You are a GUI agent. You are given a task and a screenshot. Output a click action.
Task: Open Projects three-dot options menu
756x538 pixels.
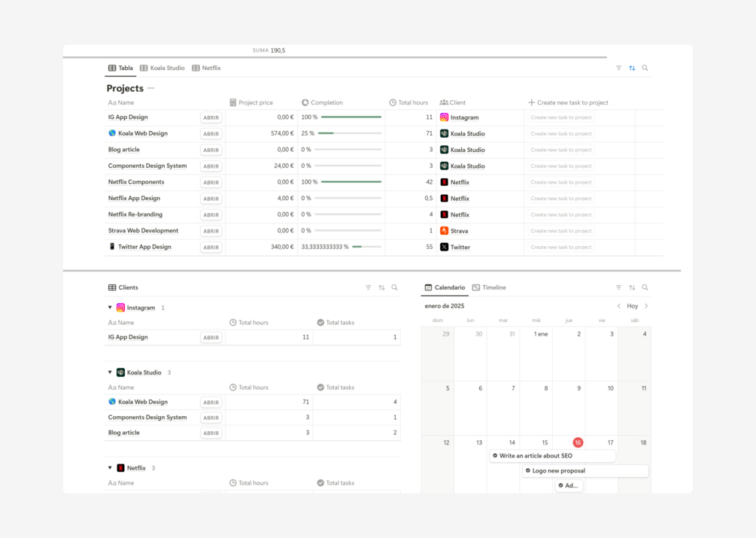(x=151, y=88)
